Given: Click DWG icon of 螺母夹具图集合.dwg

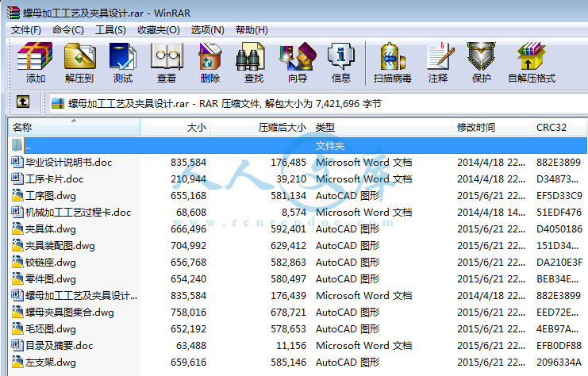Looking at the screenshot, I should pyautogui.click(x=17, y=312).
